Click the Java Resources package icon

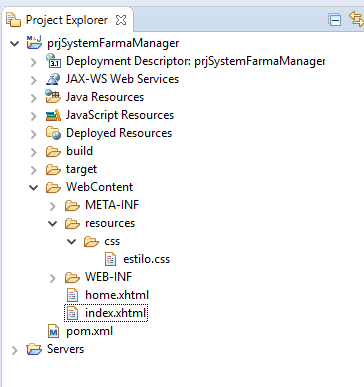pos(53,97)
